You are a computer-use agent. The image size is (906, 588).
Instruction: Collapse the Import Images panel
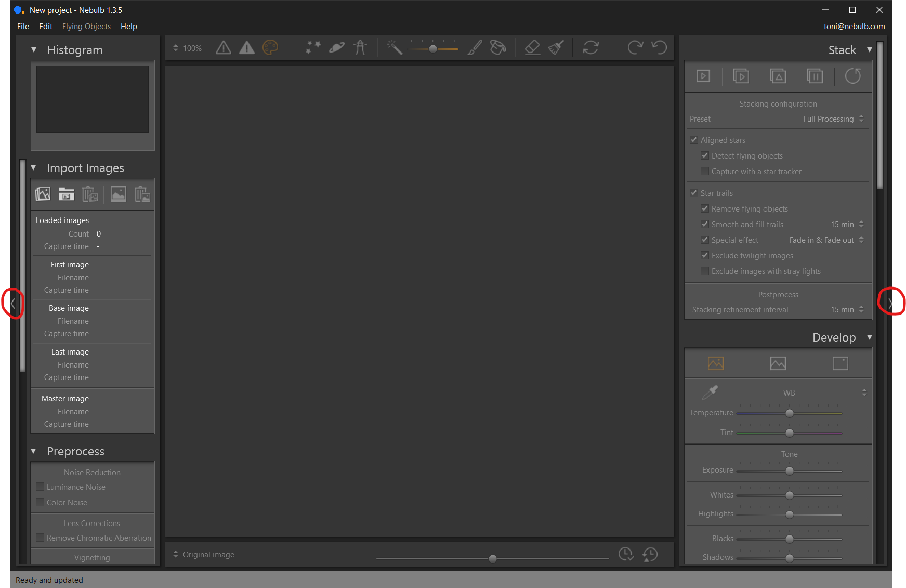34,168
